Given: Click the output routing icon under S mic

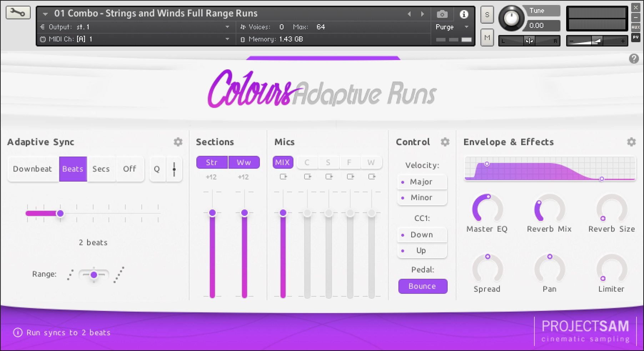Looking at the screenshot, I should (329, 177).
